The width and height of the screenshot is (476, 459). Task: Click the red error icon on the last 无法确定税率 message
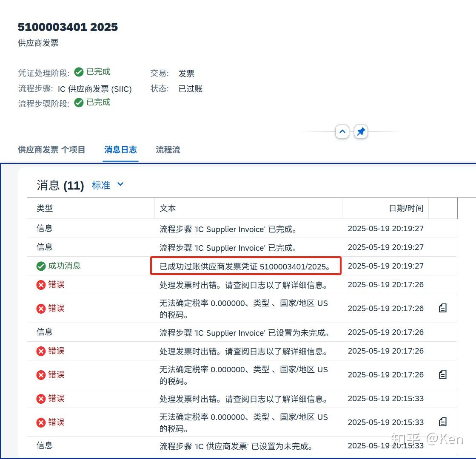(x=41, y=422)
